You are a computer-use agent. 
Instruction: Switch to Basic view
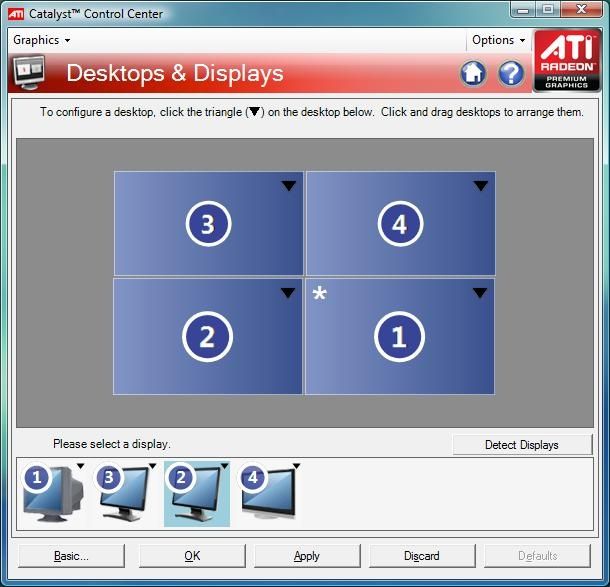[71, 555]
